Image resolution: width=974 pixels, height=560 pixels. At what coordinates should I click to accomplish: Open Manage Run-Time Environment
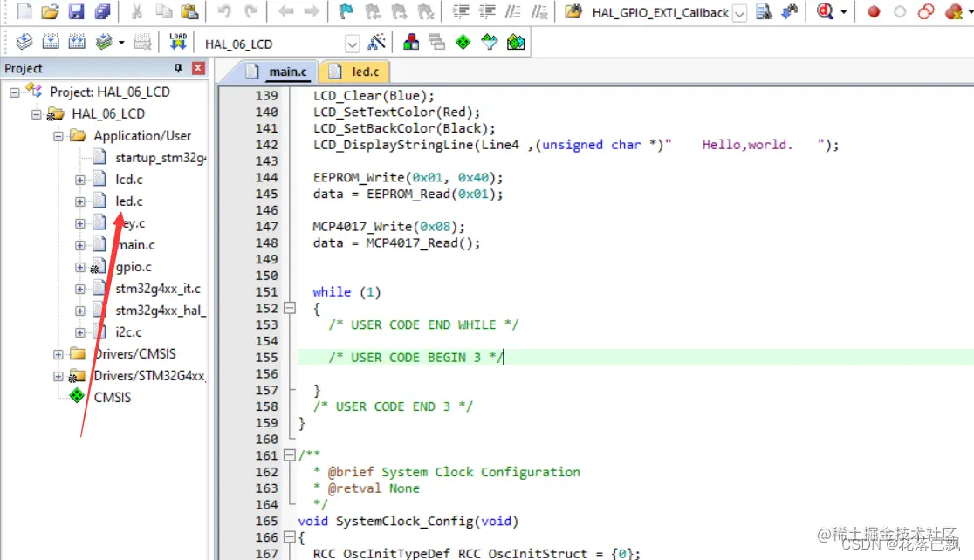coord(463,42)
